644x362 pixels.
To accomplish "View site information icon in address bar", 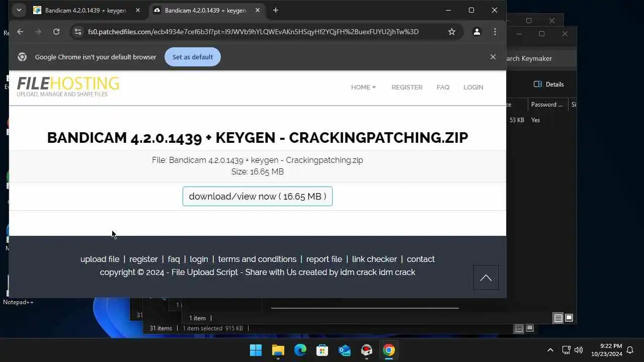I will coord(77,32).
